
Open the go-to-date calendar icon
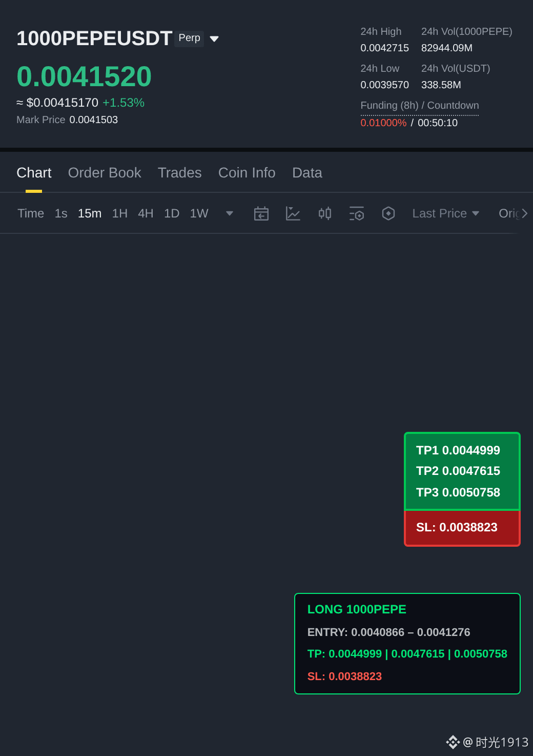coord(261,213)
